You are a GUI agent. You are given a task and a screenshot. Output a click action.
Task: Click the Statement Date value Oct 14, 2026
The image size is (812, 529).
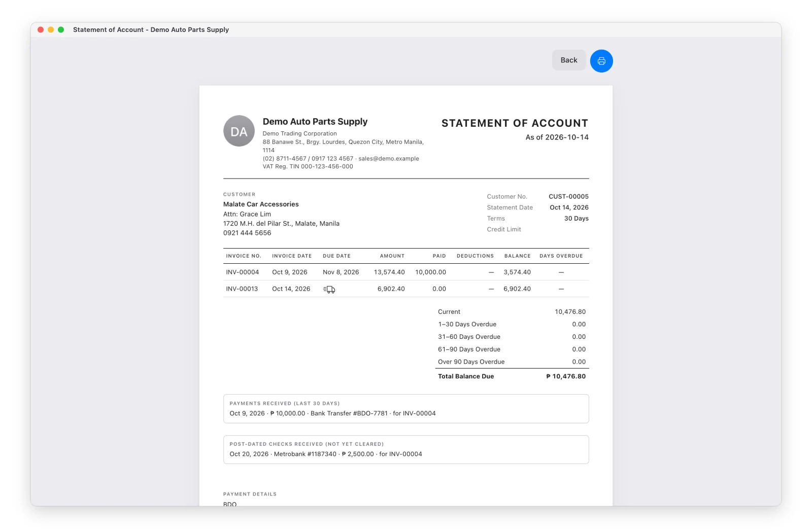pos(569,208)
